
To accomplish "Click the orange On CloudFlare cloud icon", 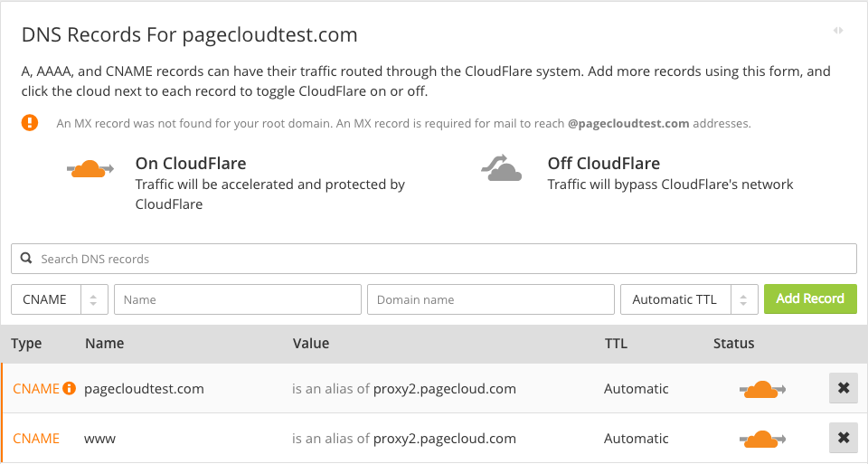I will click(x=90, y=169).
